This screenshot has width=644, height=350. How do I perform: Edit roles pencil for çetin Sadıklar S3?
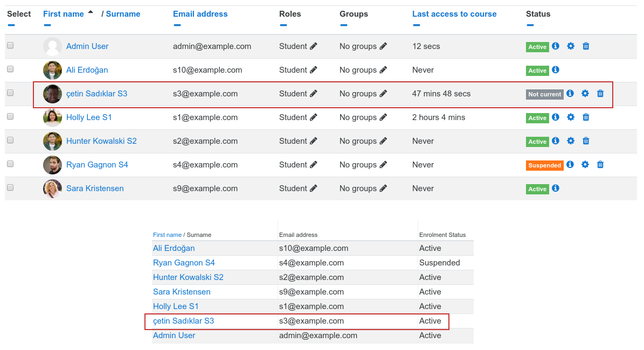(x=313, y=94)
